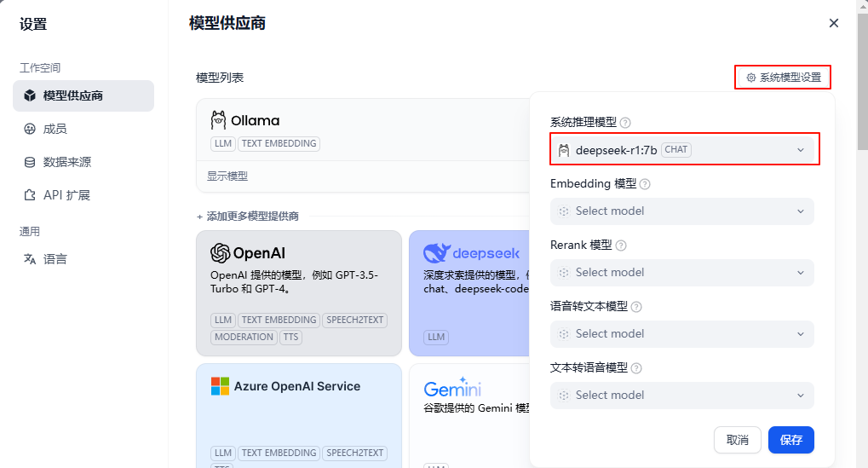868x468 pixels.
Task: Select the OpenAI provider card
Action: [x=299, y=293]
